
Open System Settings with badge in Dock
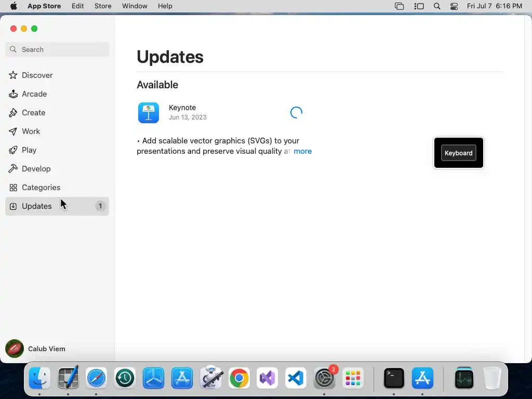[325, 378]
